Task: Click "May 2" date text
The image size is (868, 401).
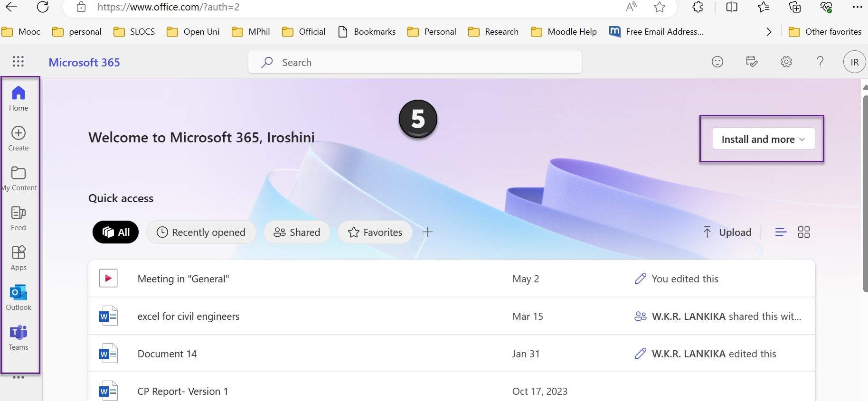Action: click(526, 279)
